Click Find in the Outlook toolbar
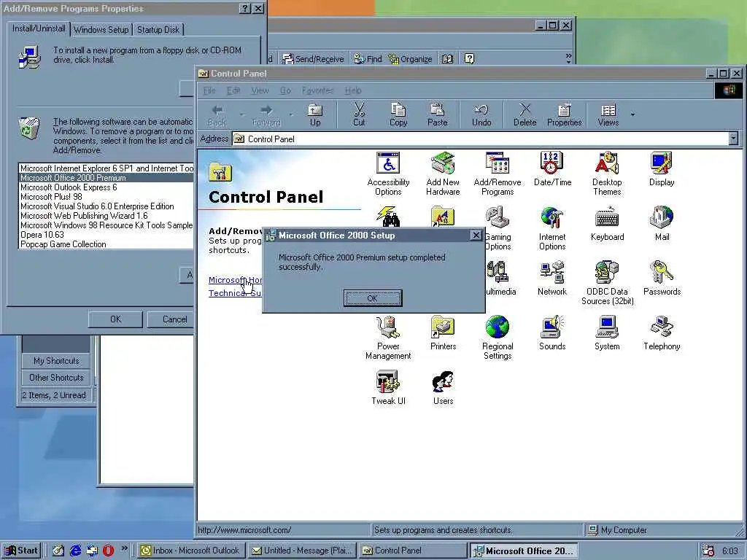This screenshot has width=747, height=560. [368, 59]
